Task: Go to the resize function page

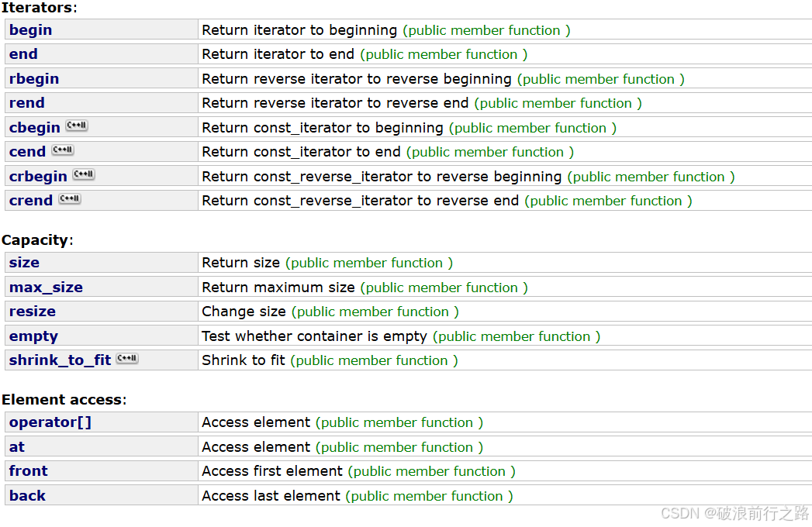Action: coord(33,312)
